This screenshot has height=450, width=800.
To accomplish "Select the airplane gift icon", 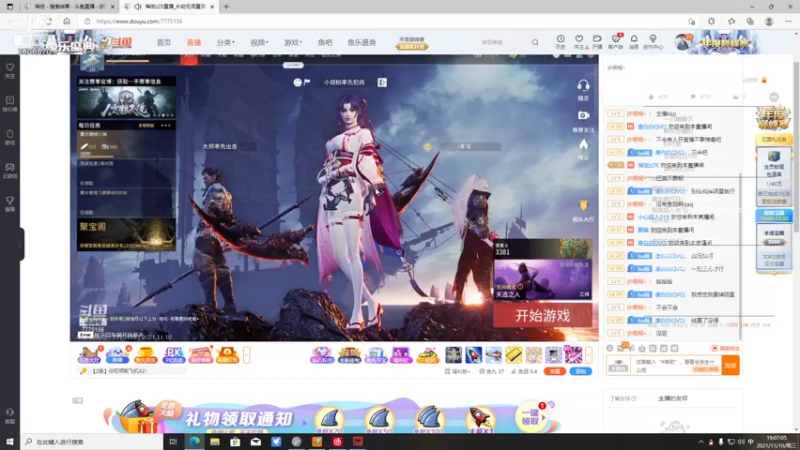I will [x=493, y=355].
